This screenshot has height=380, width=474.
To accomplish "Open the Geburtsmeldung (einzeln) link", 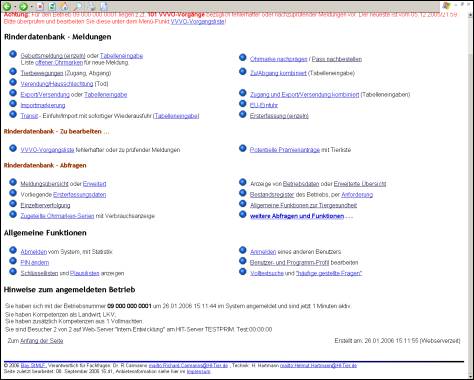I will pos(53,56).
